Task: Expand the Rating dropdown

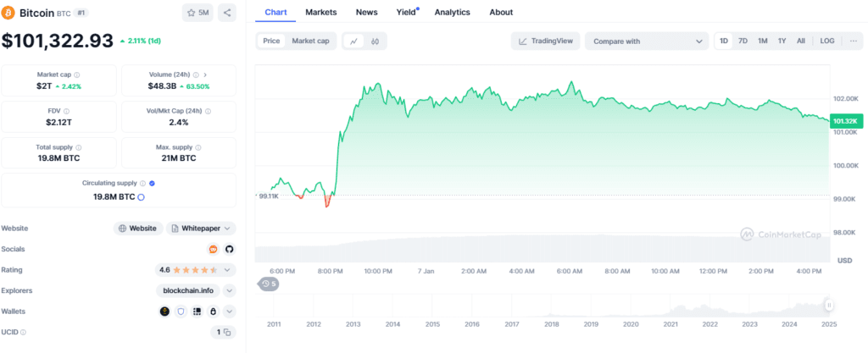Action: (227, 270)
